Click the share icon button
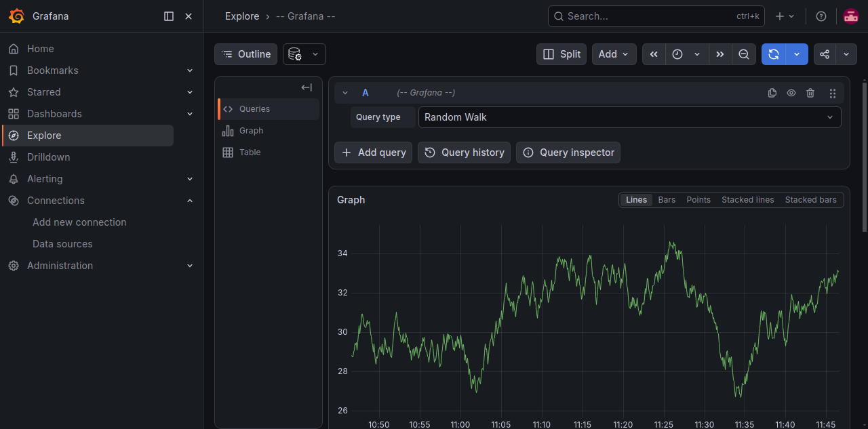 (x=825, y=54)
